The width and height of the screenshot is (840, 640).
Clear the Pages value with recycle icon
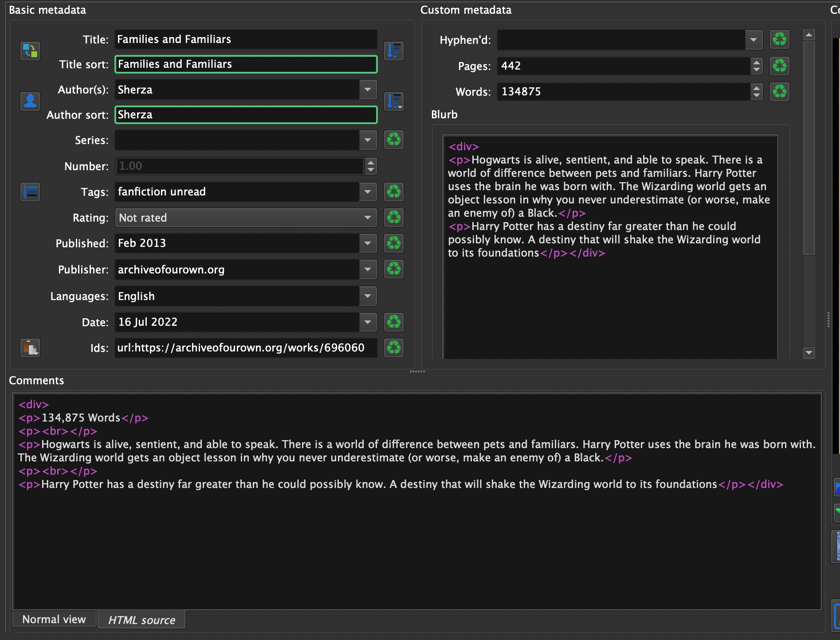(x=780, y=66)
